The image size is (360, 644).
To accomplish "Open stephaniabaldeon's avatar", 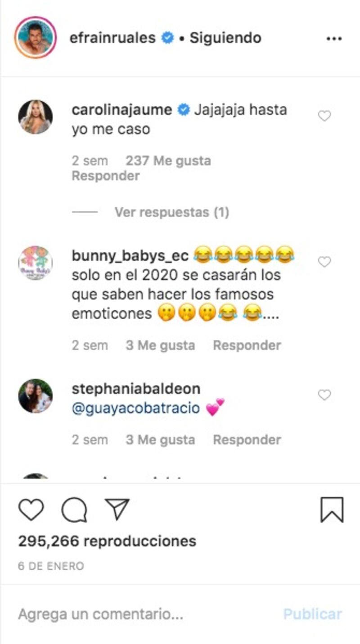I will (35, 396).
